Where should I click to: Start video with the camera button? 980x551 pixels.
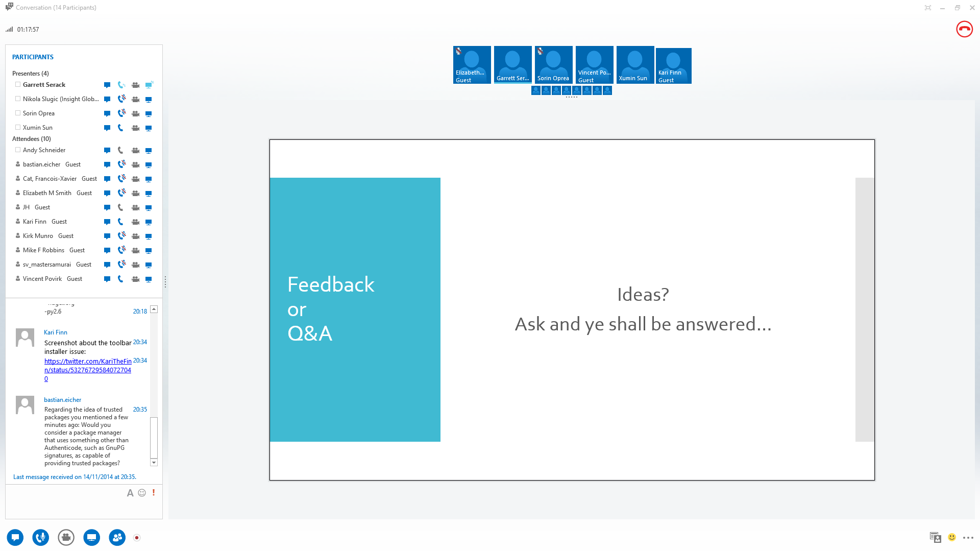point(66,537)
